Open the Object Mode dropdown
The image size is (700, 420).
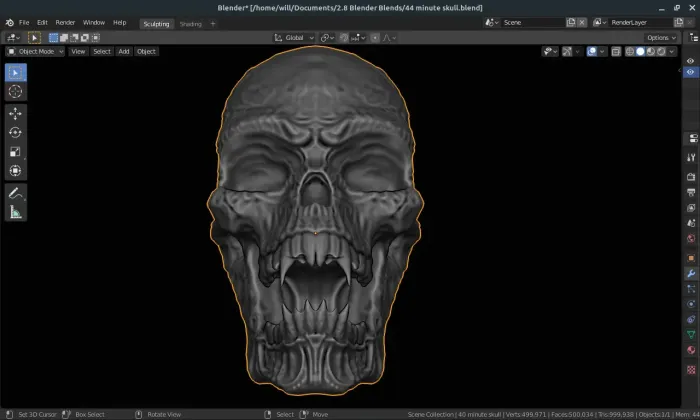35,51
